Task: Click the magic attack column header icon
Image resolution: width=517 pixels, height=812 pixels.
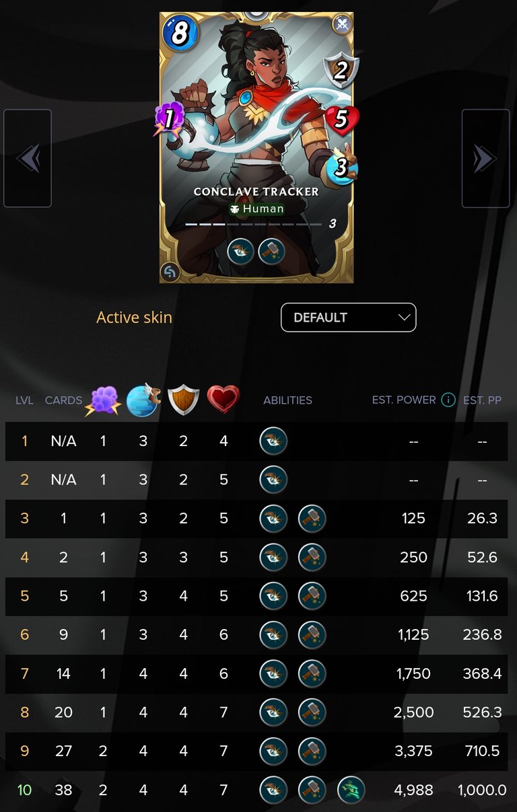Action: [102, 400]
